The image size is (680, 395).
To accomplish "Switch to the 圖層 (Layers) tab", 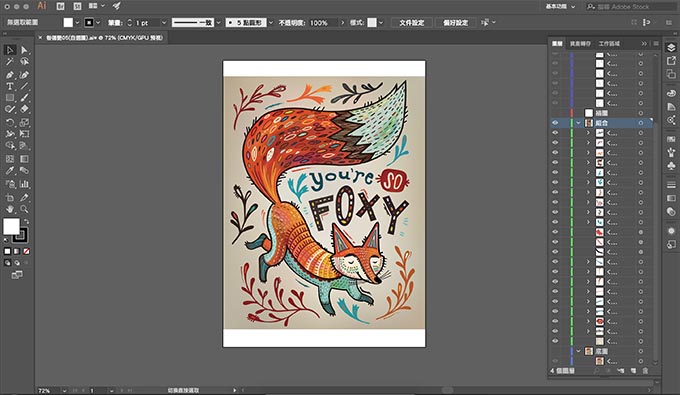I will tap(557, 43).
